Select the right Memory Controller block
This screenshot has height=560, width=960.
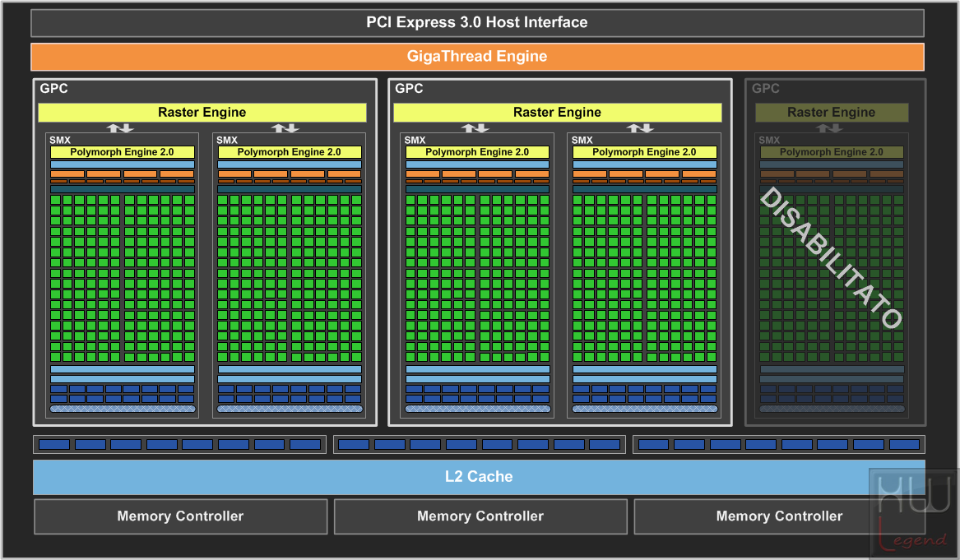tap(779, 516)
